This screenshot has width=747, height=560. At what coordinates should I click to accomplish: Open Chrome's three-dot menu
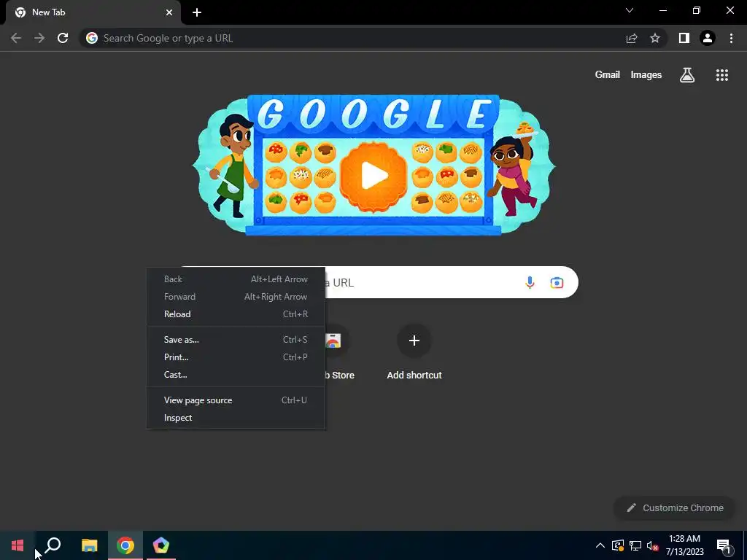731,38
